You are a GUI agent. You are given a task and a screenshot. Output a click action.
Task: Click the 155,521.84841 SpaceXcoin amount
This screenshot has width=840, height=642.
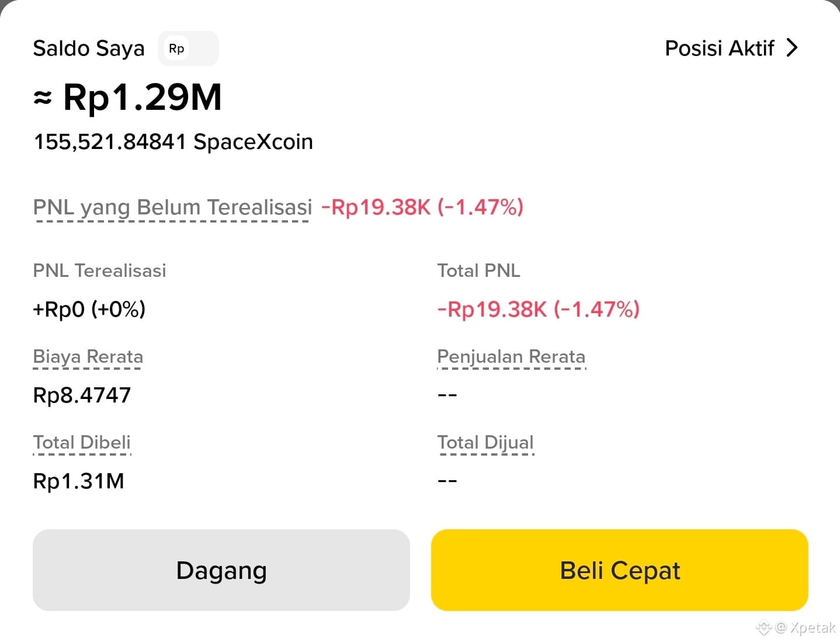pos(173,142)
